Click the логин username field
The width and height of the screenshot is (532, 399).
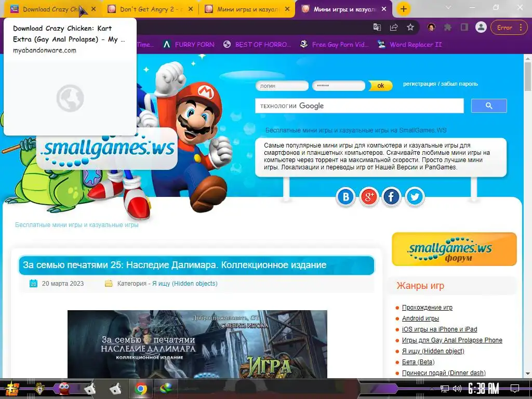[x=282, y=86]
